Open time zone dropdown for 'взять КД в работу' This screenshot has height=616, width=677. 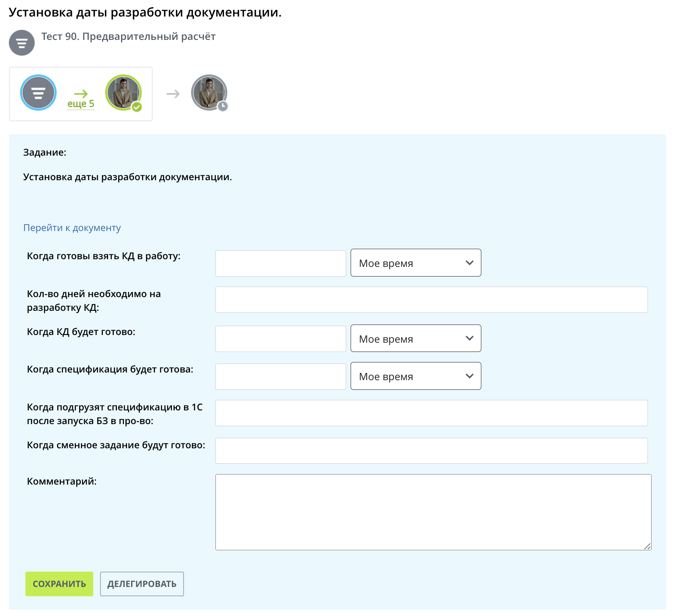pos(416,263)
